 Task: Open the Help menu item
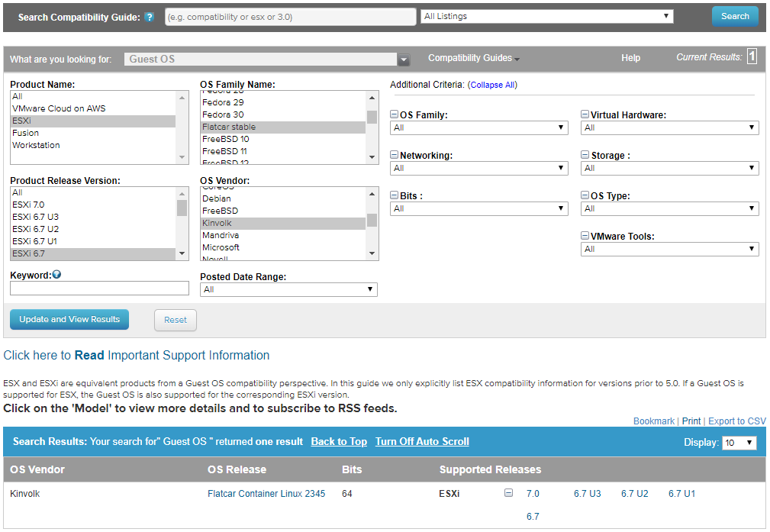(630, 58)
